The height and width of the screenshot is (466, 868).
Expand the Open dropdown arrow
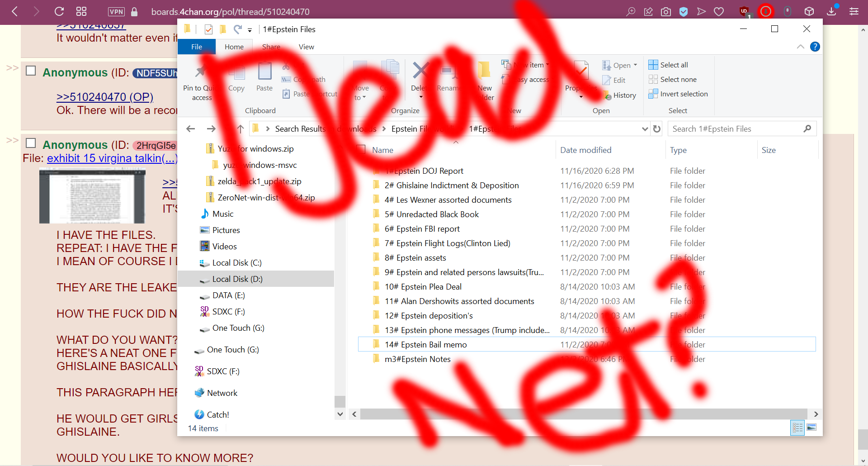click(x=635, y=65)
